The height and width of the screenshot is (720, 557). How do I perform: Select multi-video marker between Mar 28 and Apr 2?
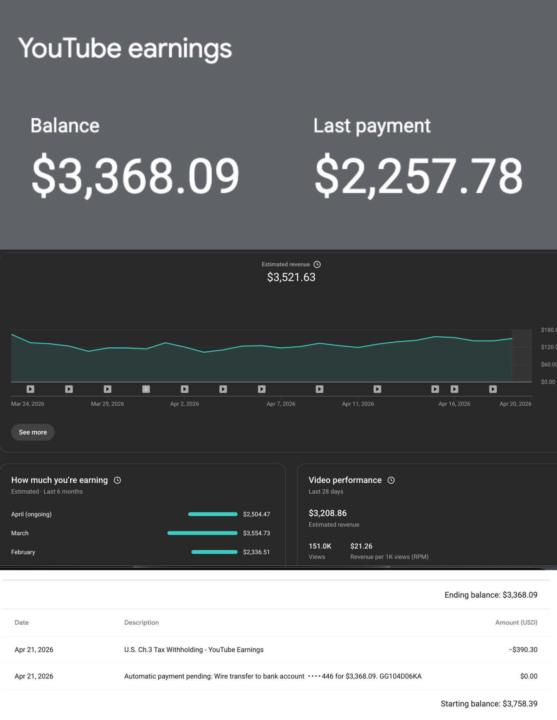pos(146,389)
